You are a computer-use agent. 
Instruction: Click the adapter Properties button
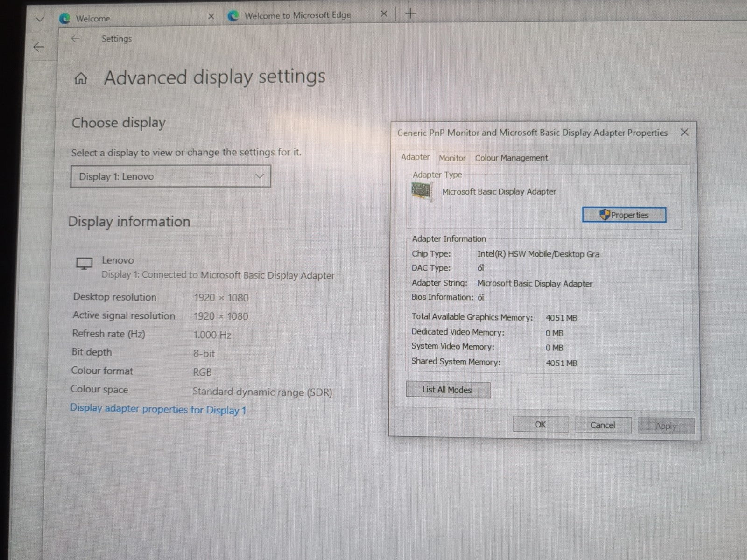[x=624, y=215]
